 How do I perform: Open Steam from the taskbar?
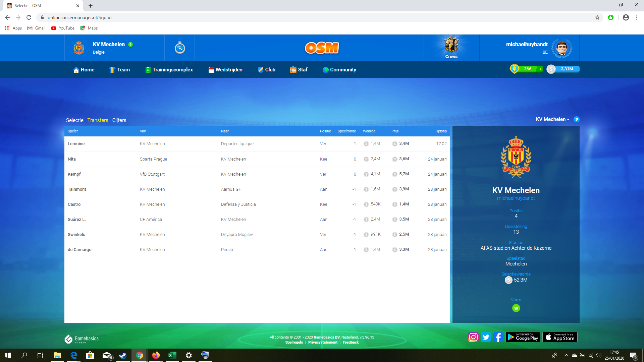pos(123,355)
